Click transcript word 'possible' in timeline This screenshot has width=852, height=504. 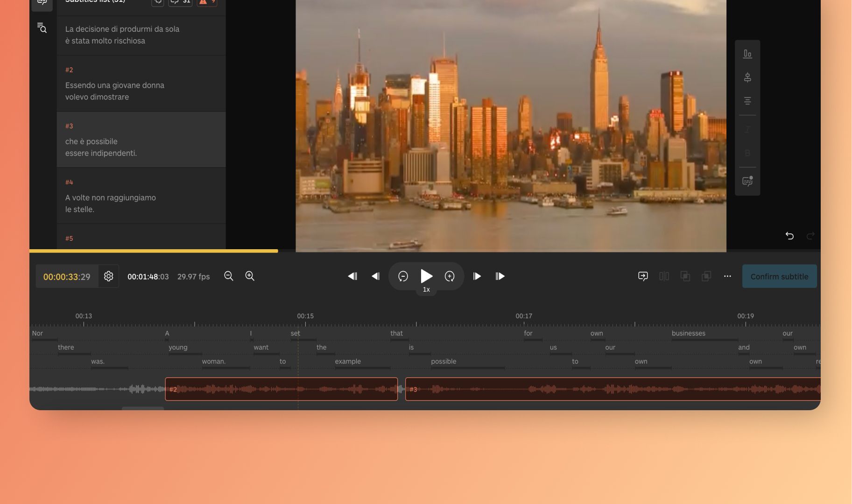pyautogui.click(x=444, y=361)
